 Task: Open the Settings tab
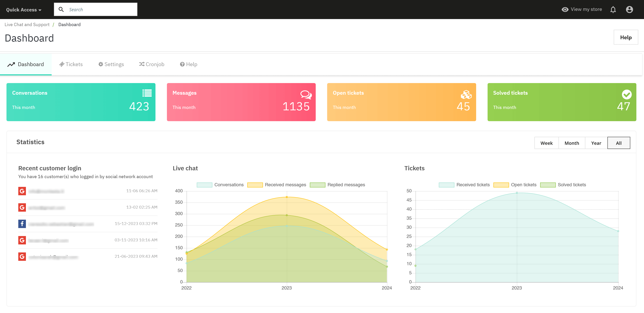[111, 65]
